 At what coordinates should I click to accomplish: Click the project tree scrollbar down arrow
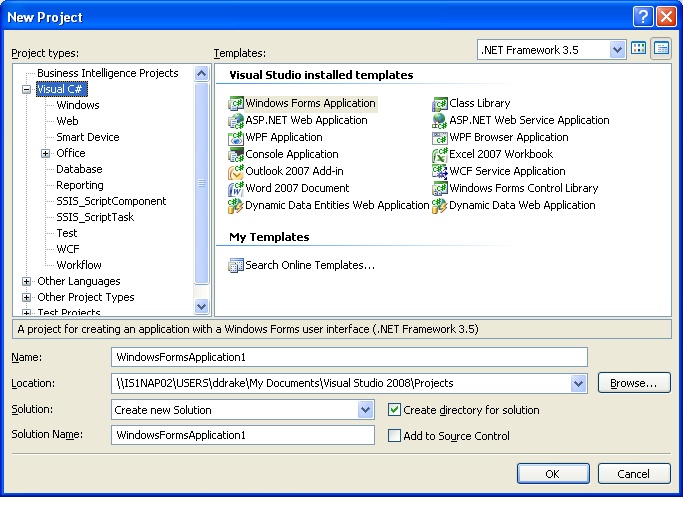pyautogui.click(x=201, y=306)
